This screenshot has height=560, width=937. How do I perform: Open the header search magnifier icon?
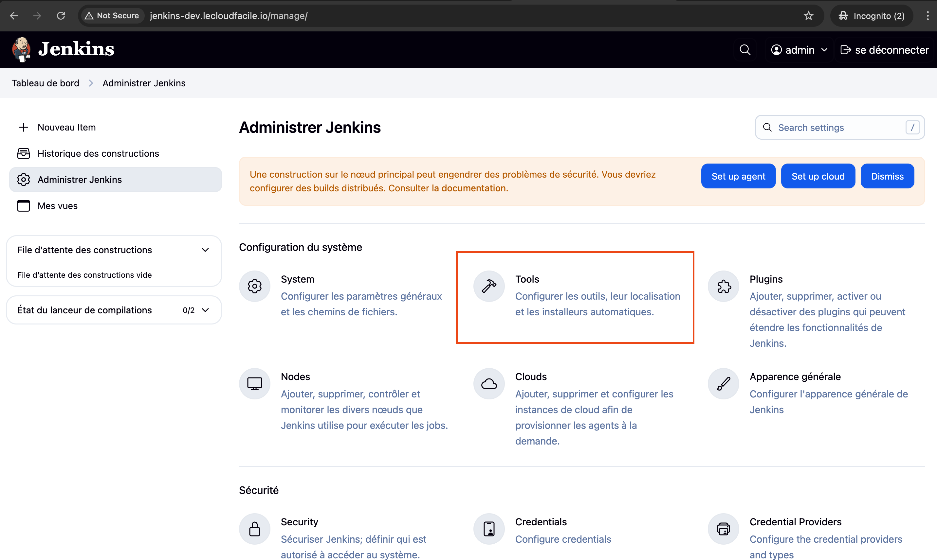coord(744,50)
